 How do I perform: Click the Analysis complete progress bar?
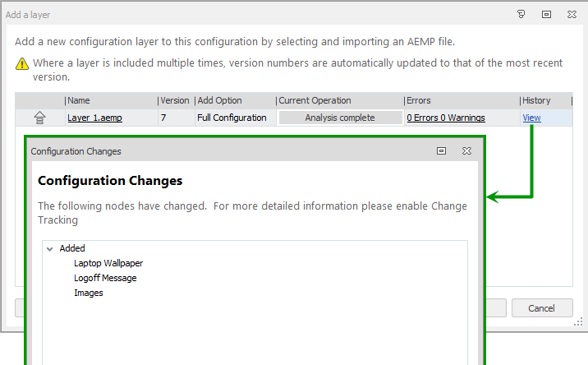[x=339, y=118]
